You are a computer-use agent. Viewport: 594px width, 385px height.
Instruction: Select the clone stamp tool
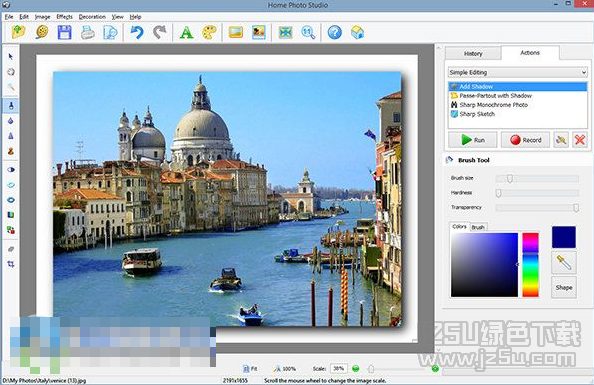pos(11,151)
